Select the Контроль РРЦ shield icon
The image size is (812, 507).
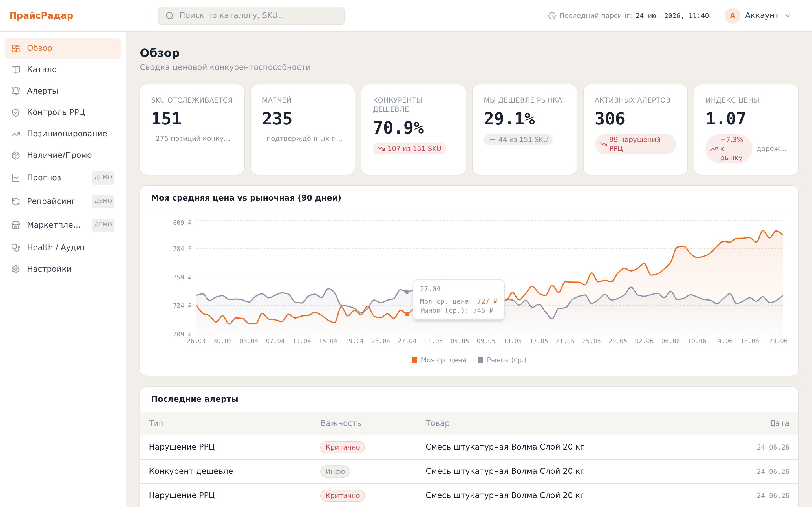16,112
